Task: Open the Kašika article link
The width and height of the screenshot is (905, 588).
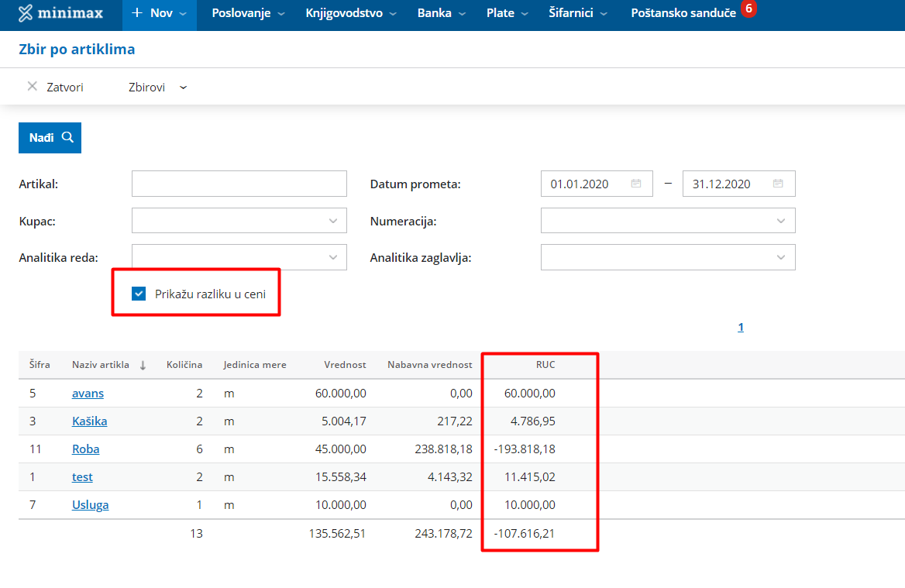Action: [x=89, y=421]
